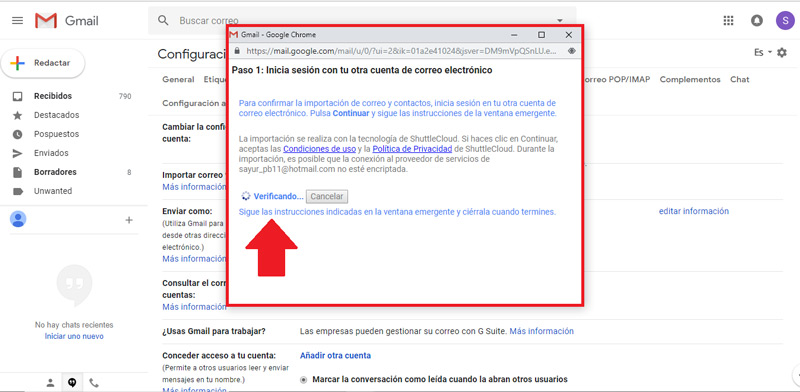Click the Buscar correo search field
800x392 pixels.
[x=362, y=21]
